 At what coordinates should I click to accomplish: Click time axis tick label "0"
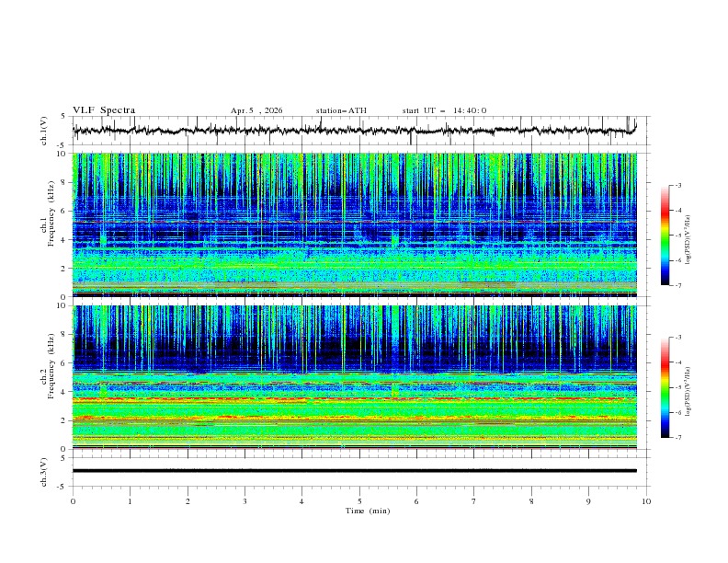[73, 501]
